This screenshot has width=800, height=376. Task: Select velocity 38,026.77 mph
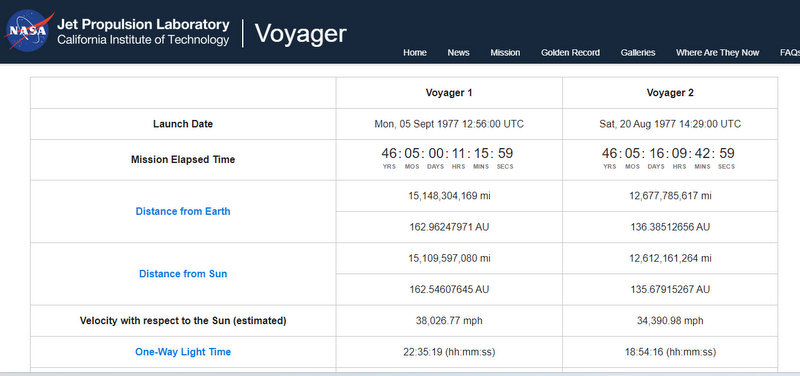click(x=449, y=321)
